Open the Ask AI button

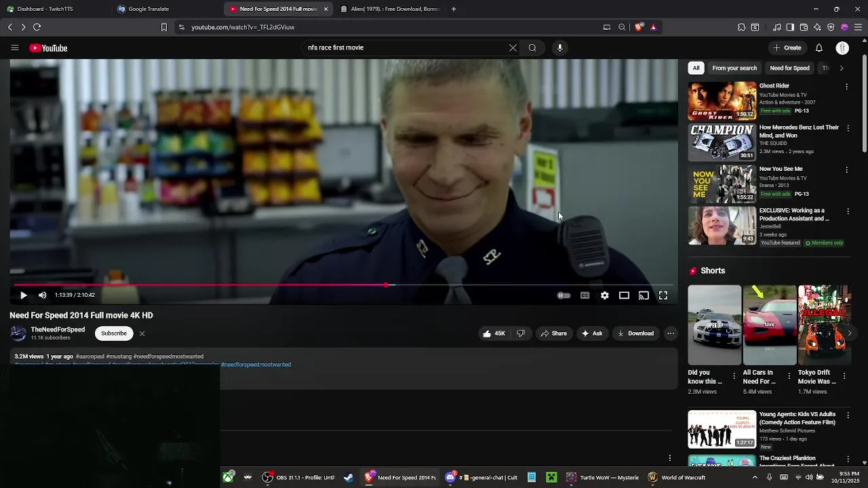point(592,333)
